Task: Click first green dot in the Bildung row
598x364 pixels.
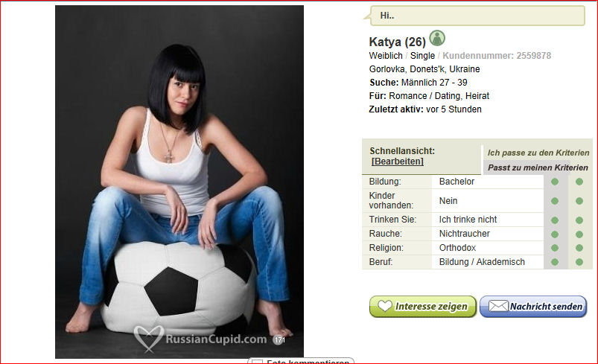Action: click(555, 182)
